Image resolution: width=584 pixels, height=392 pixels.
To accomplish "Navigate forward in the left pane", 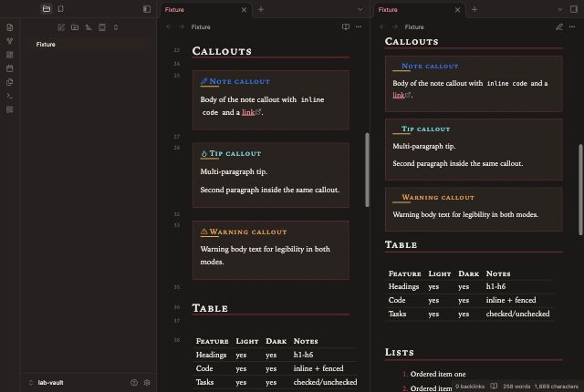I will 182,26.
